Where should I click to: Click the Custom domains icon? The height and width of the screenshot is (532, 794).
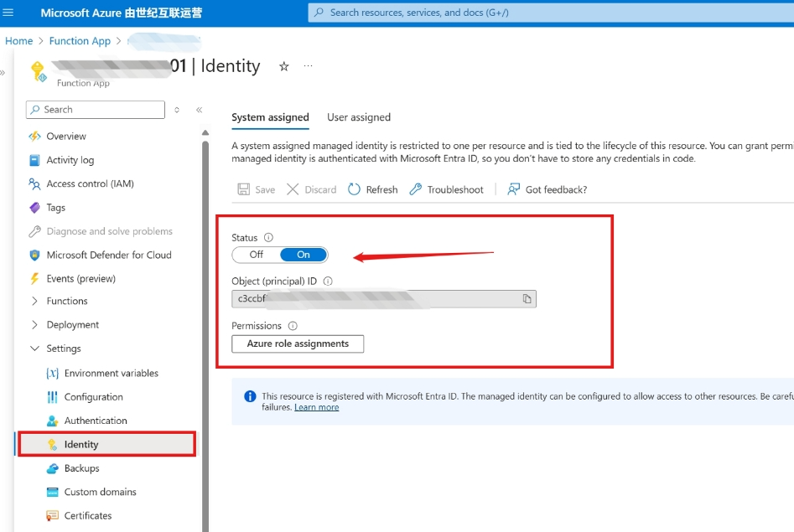click(x=52, y=492)
